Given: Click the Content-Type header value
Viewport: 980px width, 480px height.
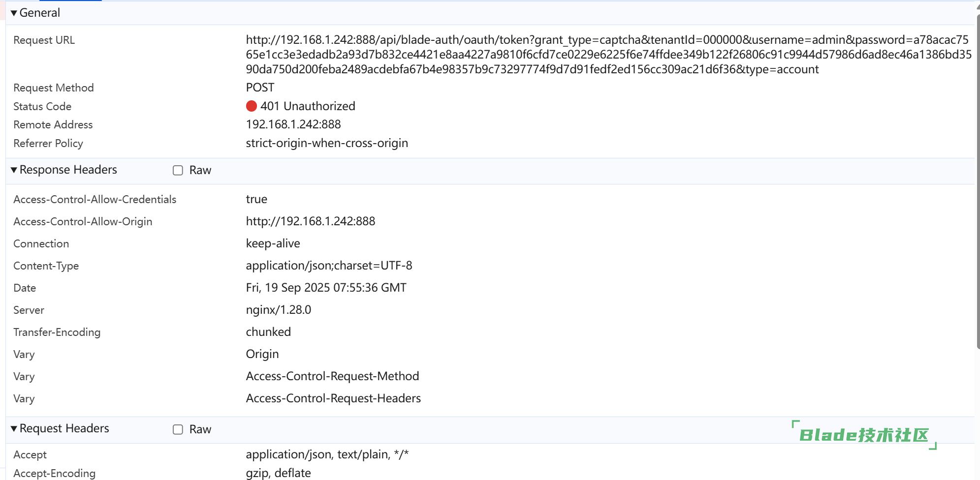Looking at the screenshot, I should pyautogui.click(x=329, y=266).
